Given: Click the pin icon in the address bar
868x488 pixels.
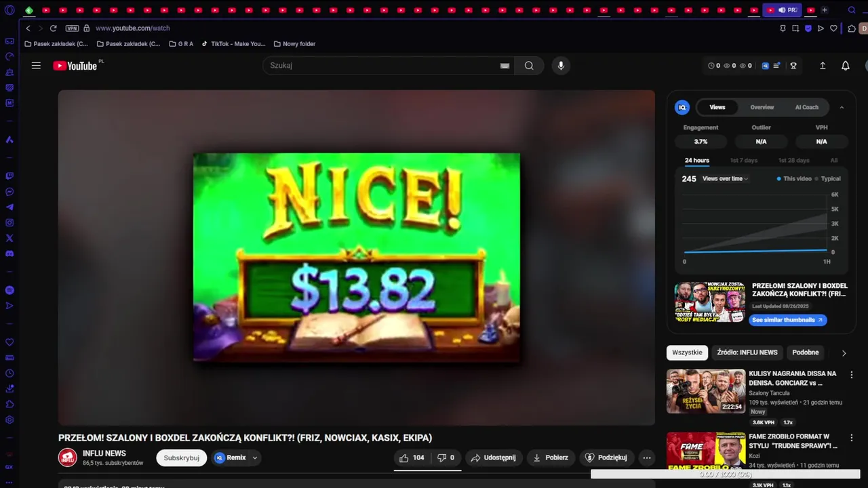Looking at the screenshot, I should [783, 28].
